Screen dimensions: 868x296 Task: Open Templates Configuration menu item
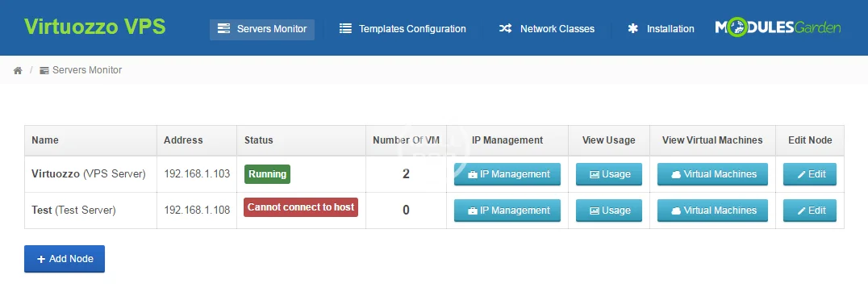tap(403, 29)
